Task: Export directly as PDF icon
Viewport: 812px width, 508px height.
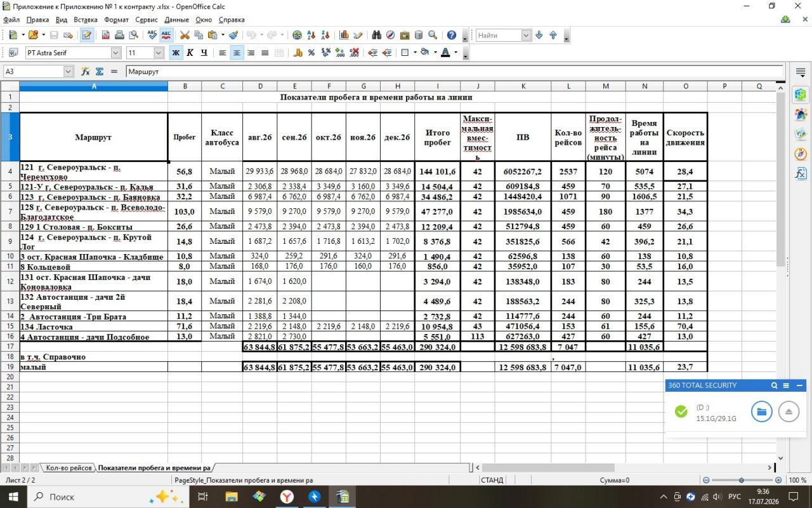Action: [x=105, y=36]
